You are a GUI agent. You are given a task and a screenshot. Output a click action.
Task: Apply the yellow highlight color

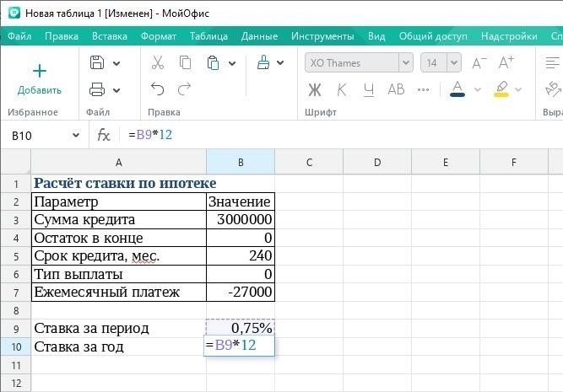pyautogui.click(x=501, y=89)
